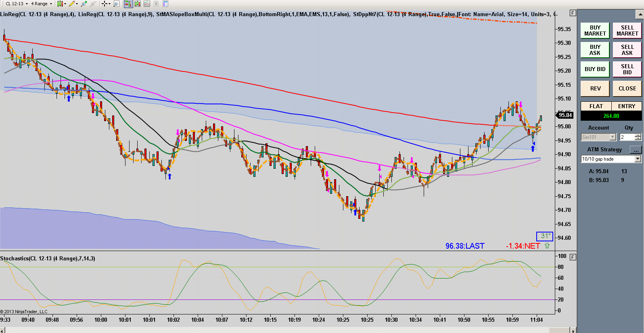The width and height of the screenshot is (644, 333).
Task: Click the Stochastics indicator label
Action: click(x=48, y=258)
